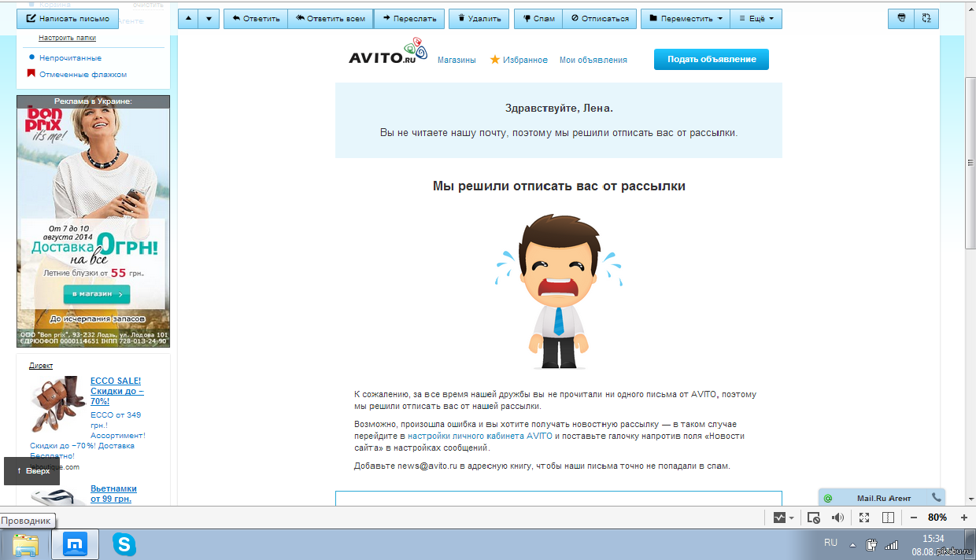Click the fullscreen icon in status bar
This screenshot has height=560, width=976.
tap(864, 518)
